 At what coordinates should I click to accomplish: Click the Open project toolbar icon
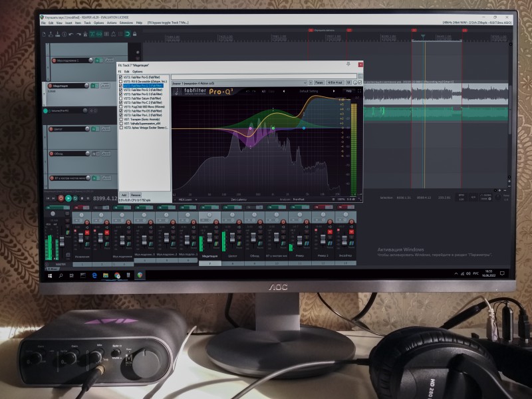[51, 35]
